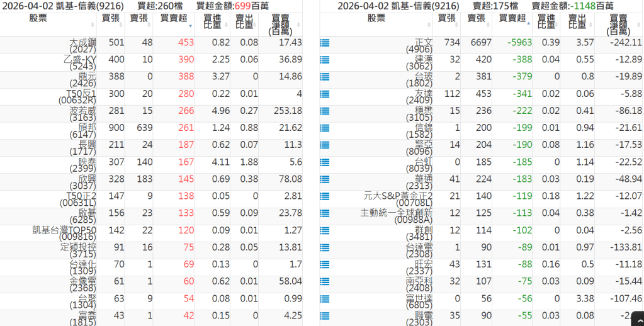Click the list icon for 南亞科 (2408)

point(325,281)
